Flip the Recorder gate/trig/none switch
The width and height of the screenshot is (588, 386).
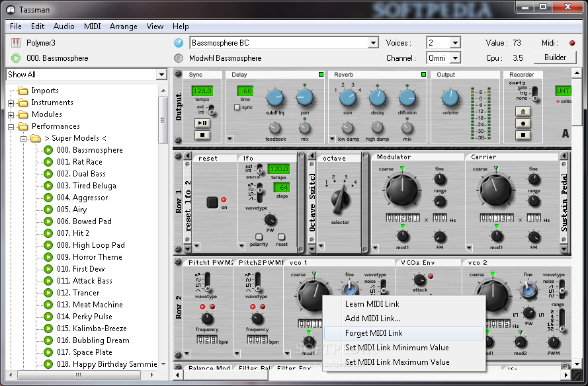tap(534, 94)
